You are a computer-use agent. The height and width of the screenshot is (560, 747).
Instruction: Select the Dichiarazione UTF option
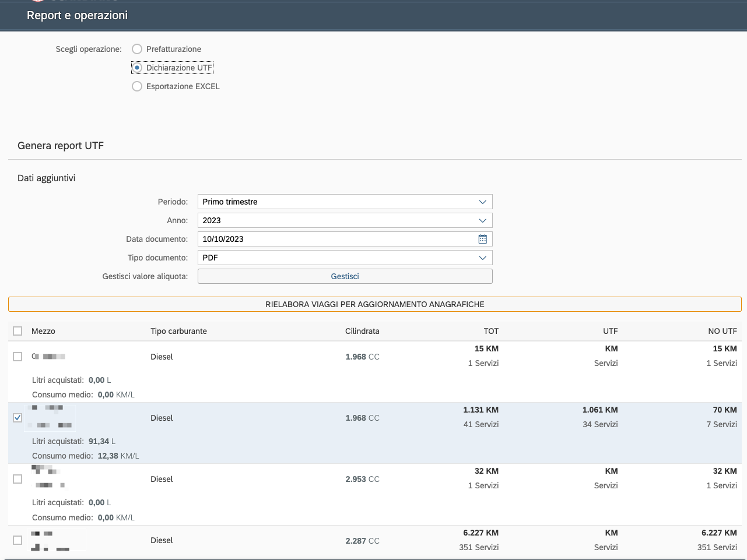tap(137, 68)
